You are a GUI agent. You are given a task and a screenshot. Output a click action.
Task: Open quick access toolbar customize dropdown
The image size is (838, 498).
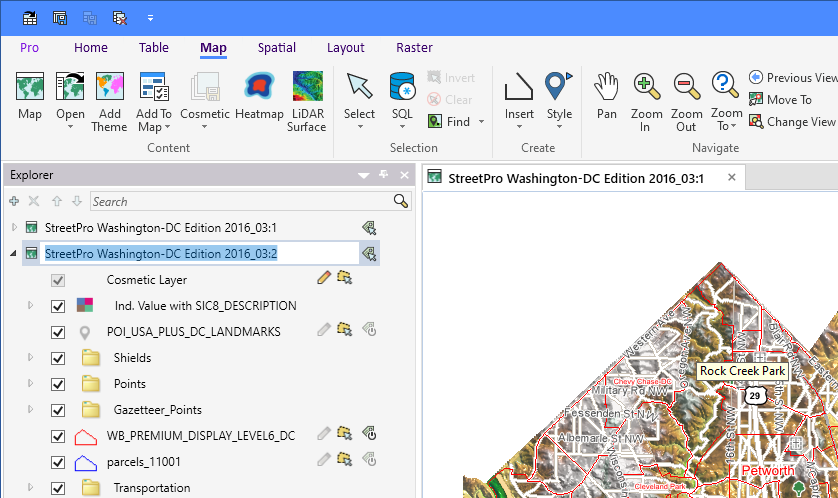[x=151, y=18]
